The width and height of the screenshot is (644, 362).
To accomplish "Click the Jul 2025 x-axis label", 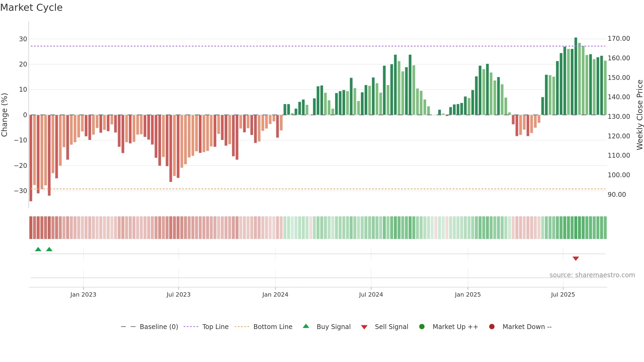I will pyautogui.click(x=563, y=294).
